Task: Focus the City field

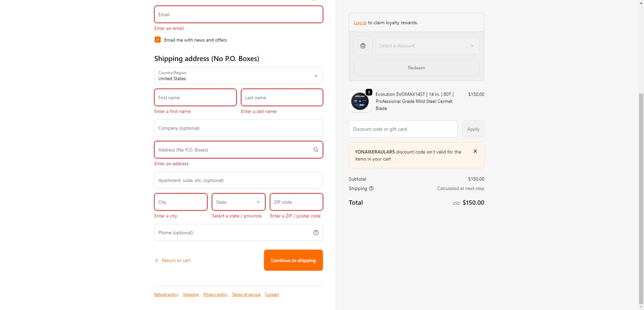Action: [x=181, y=202]
